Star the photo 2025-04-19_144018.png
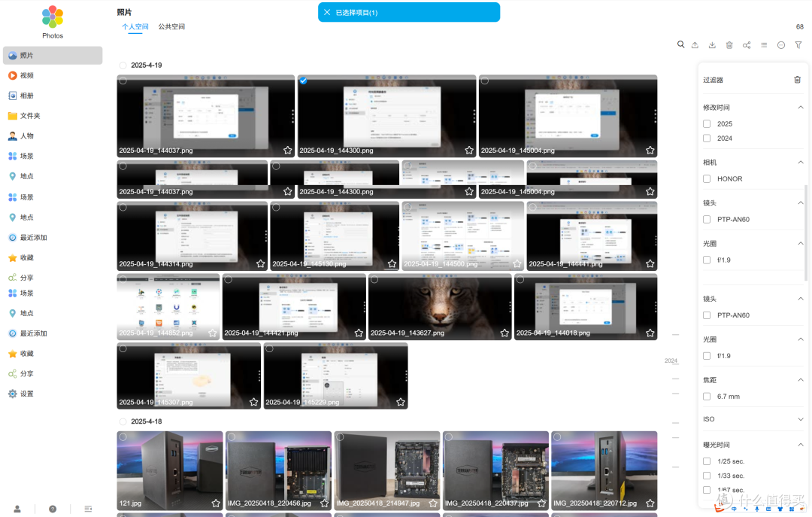 pyautogui.click(x=650, y=333)
